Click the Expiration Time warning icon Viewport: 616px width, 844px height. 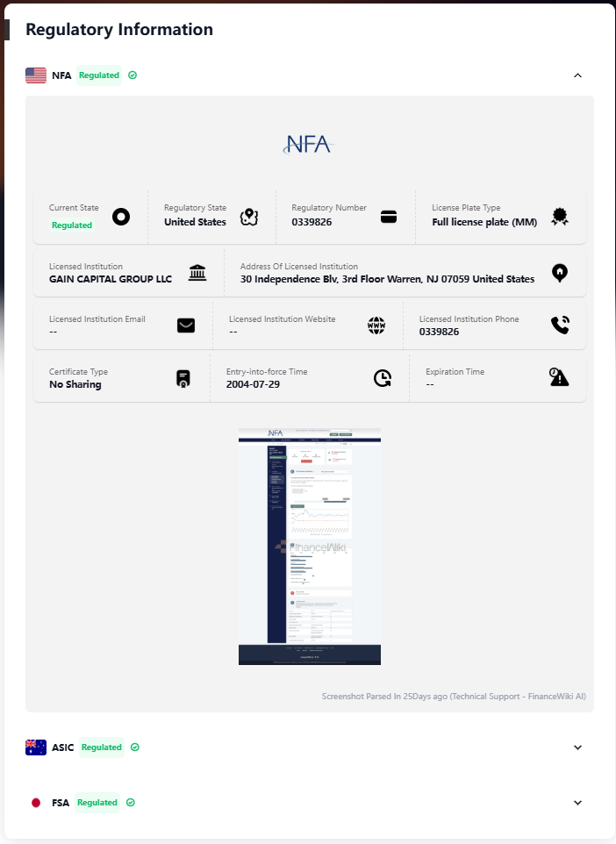[x=559, y=376]
